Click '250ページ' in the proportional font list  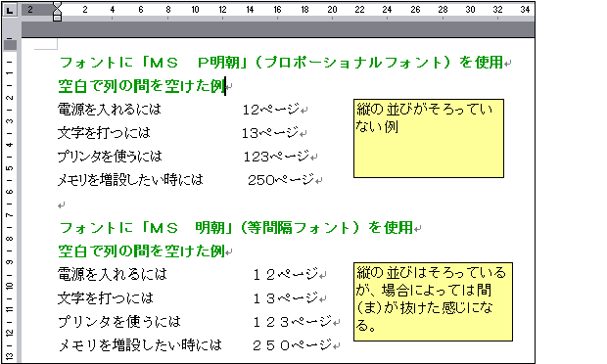coord(281,180)
